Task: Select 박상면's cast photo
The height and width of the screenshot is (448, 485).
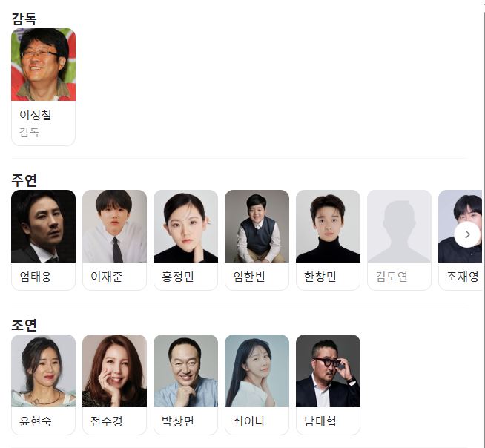Action: click(x=185, y=371)
